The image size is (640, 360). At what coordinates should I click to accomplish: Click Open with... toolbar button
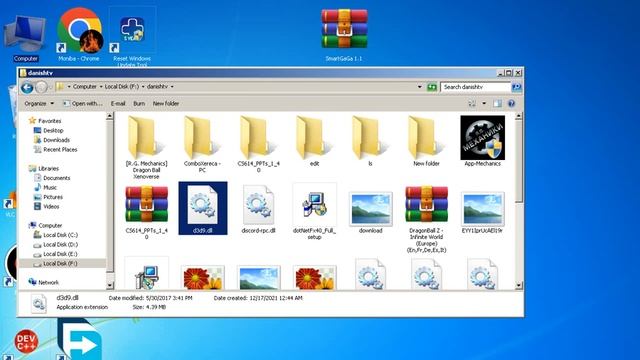[x=83, y=104]
